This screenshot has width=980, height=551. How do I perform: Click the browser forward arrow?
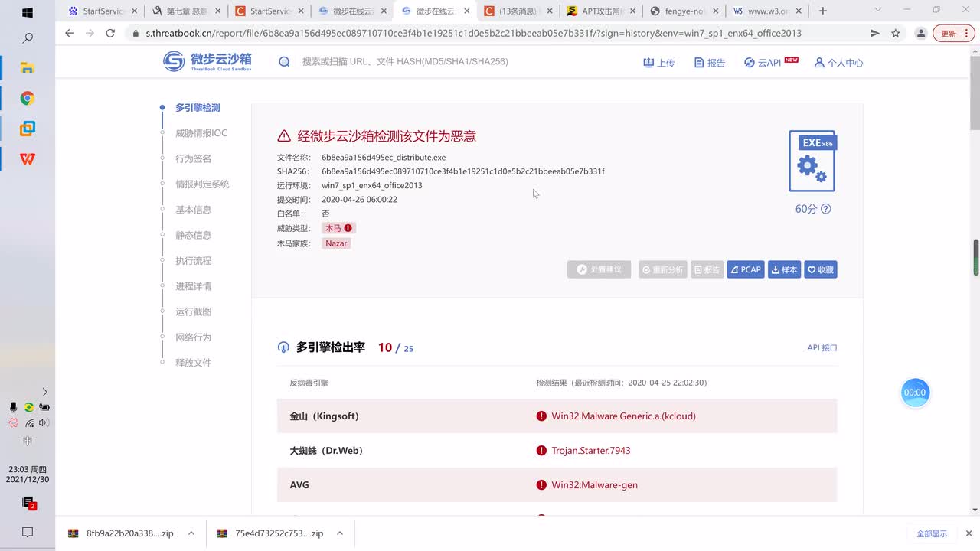click(90, 34)
